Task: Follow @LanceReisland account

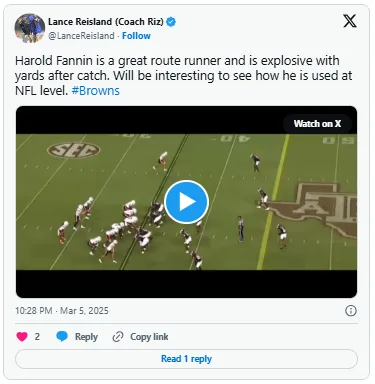Action: tap(136, 36)
